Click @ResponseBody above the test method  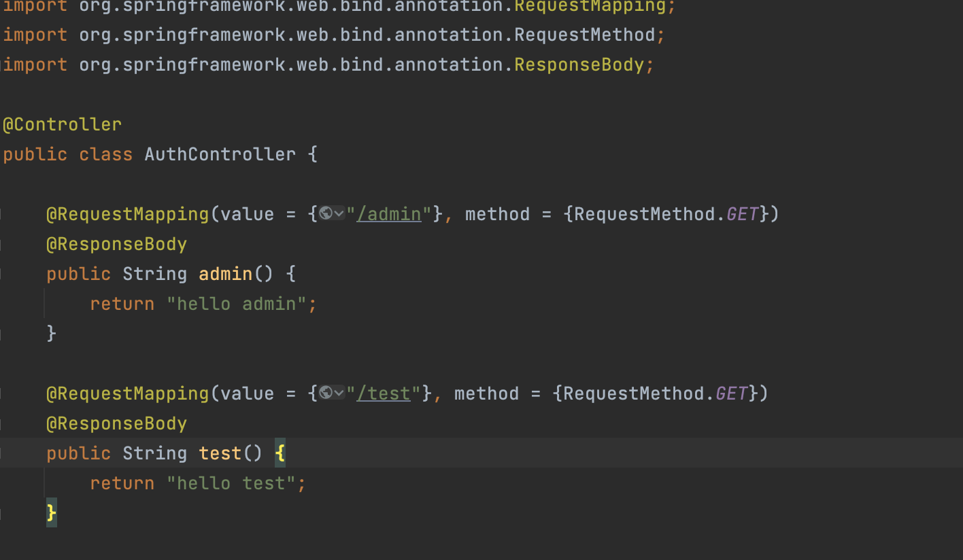(116, 423)
